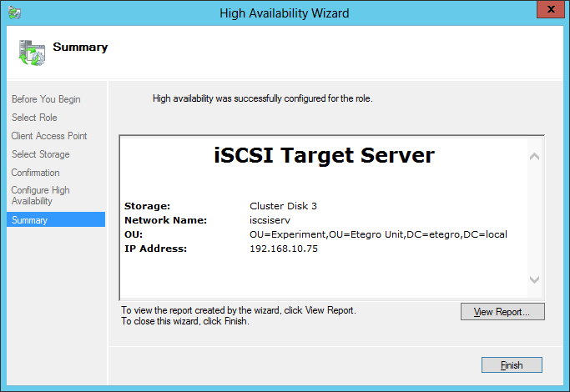Screen dimensions: 570x392
Task: Click the Summary page header icon
Action: point(32,51)
